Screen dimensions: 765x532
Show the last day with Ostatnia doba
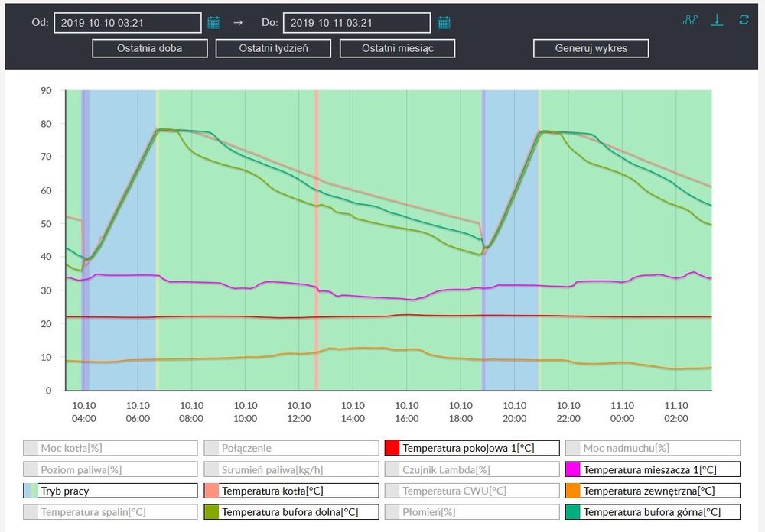150,48
